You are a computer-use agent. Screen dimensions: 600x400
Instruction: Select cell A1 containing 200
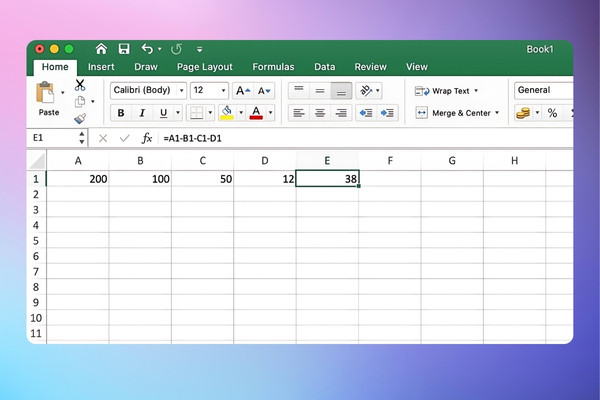78,179
